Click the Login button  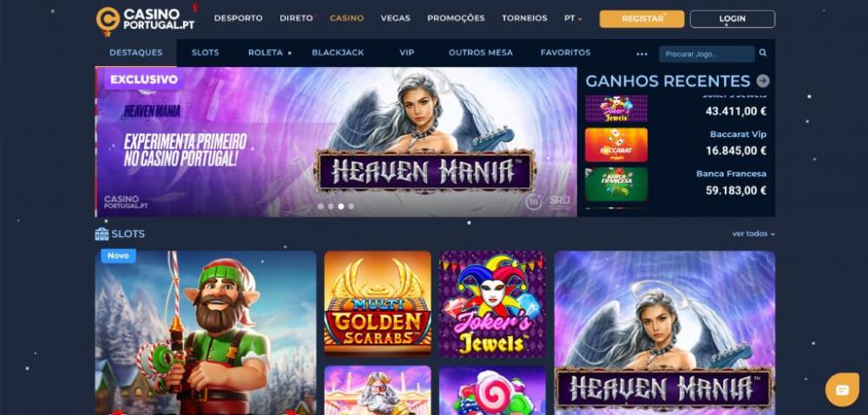[x=733, y=19]
